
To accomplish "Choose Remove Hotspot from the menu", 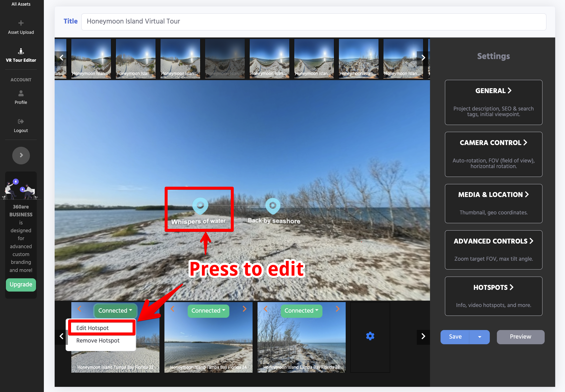I will point(98,341).
